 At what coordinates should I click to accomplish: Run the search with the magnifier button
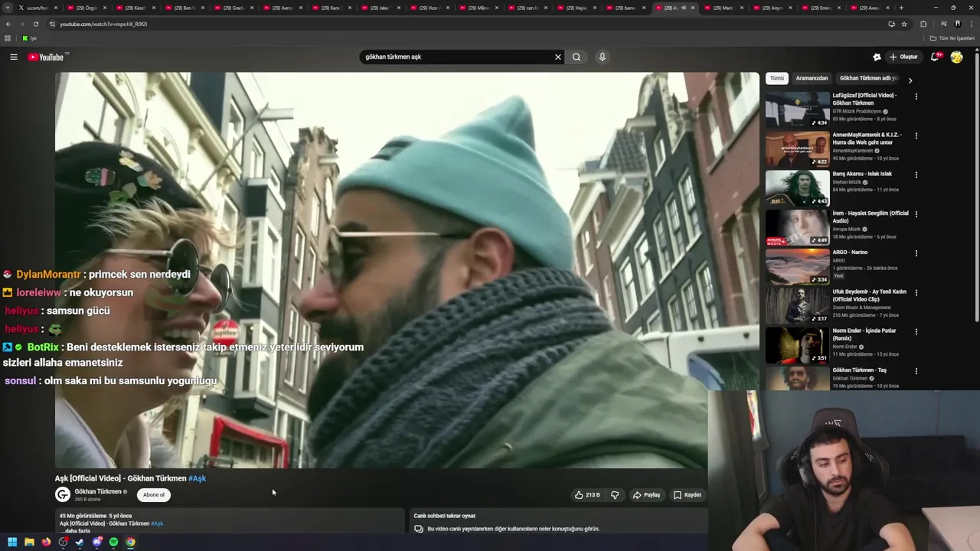[x=577, y=57]
